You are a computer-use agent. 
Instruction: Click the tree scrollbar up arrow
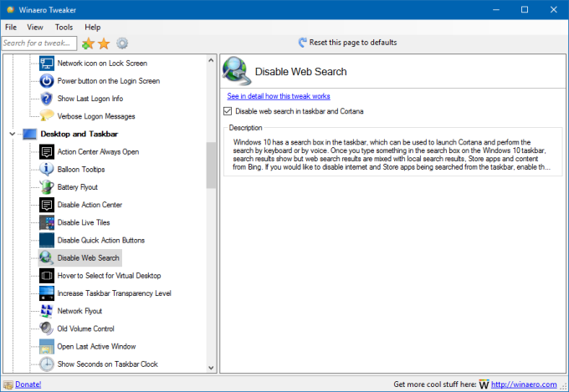tap(211, 60)
